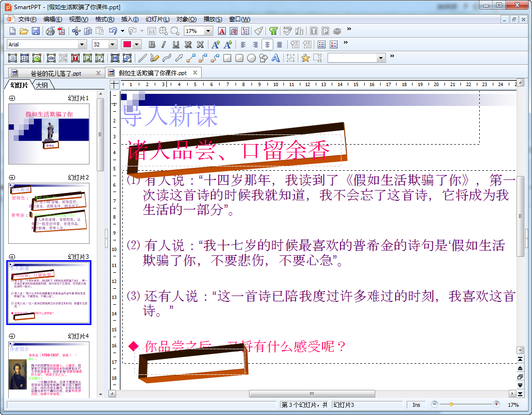Click the red font color swatch
Screen dimensions: 532x415
[x=127, y=44]
